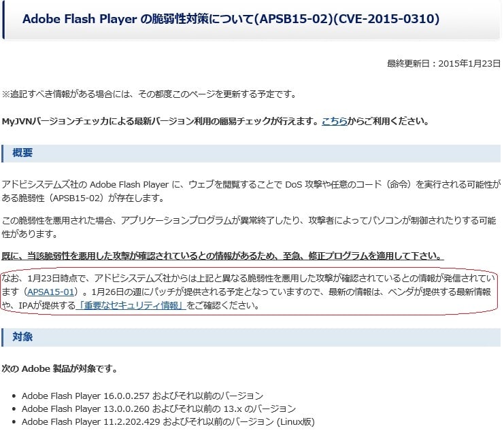This screenshot has width=504, height=435.
Task: Click the bold MyJVNバージョンチェッカ sentence
Action: tap(216, 121)
